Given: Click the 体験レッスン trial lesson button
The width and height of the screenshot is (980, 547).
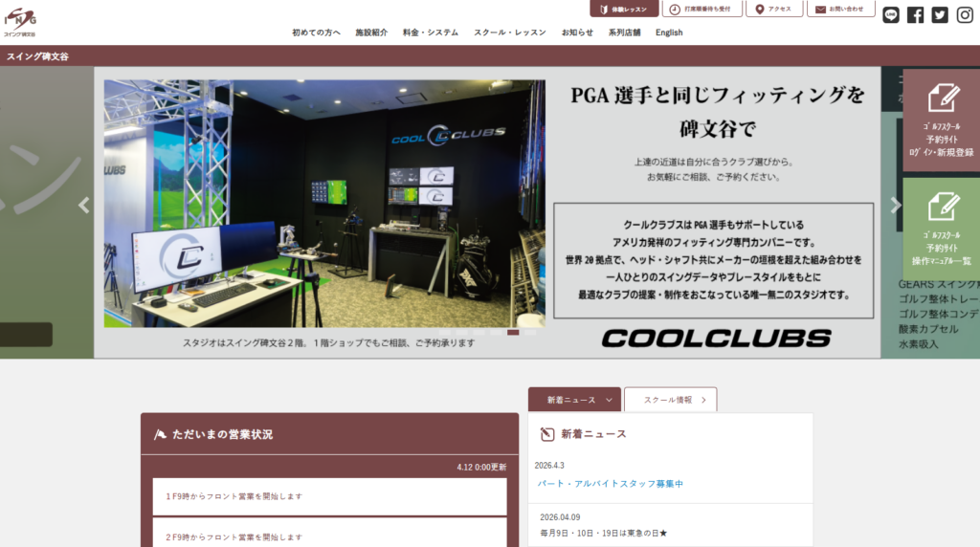Looking at the screenshot, I should click(x=624, y=9).
